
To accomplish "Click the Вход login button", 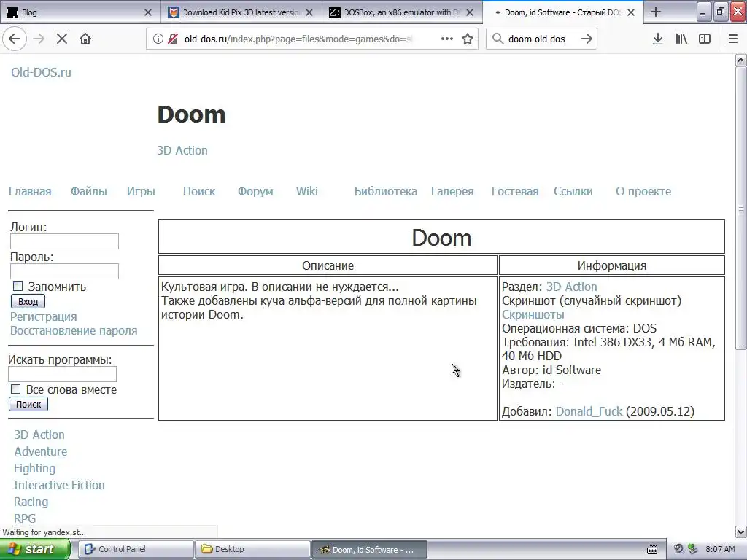I will 28,301.
